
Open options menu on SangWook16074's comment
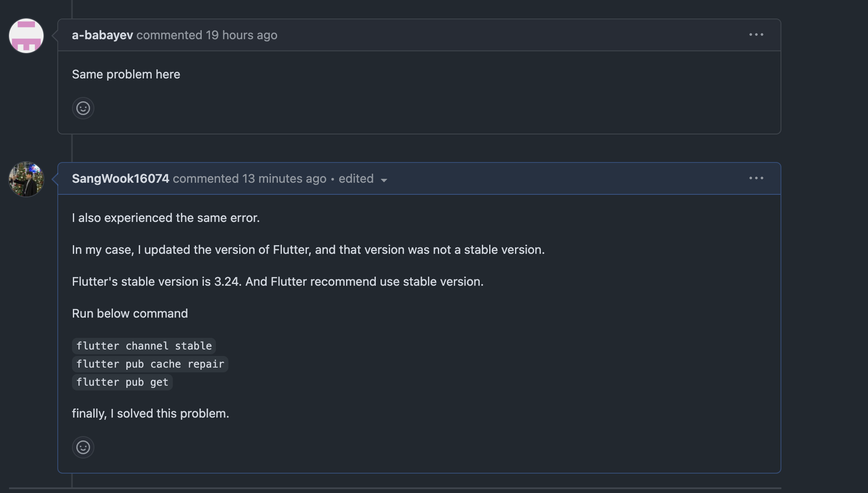tap(756, 178)
